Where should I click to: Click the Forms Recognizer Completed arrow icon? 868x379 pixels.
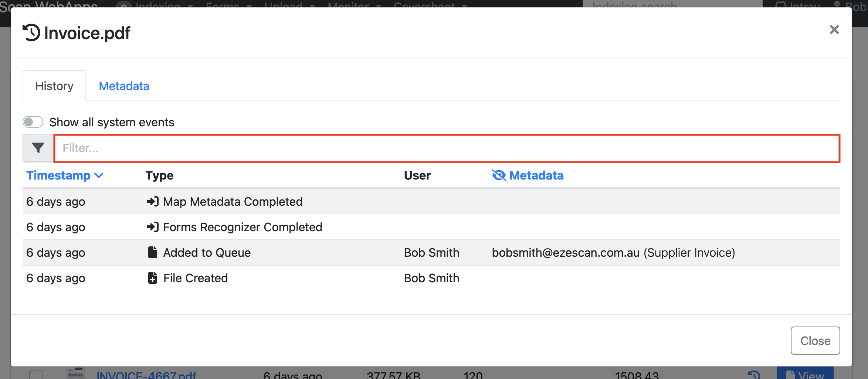click(x=152, y=227)
